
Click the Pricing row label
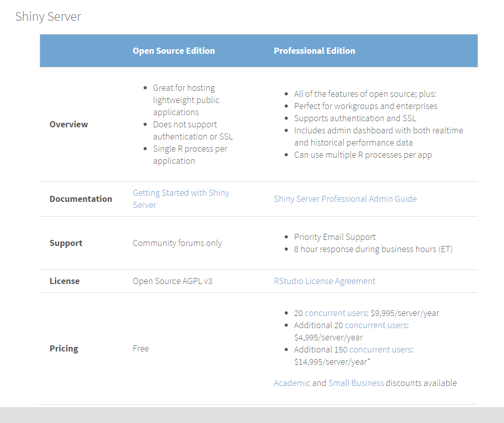(64, 348)
